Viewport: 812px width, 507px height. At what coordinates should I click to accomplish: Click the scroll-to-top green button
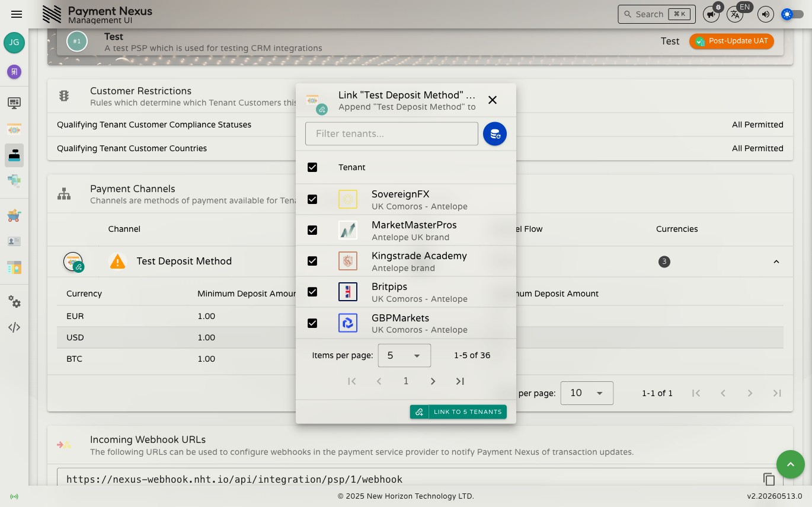pos(791,464)
